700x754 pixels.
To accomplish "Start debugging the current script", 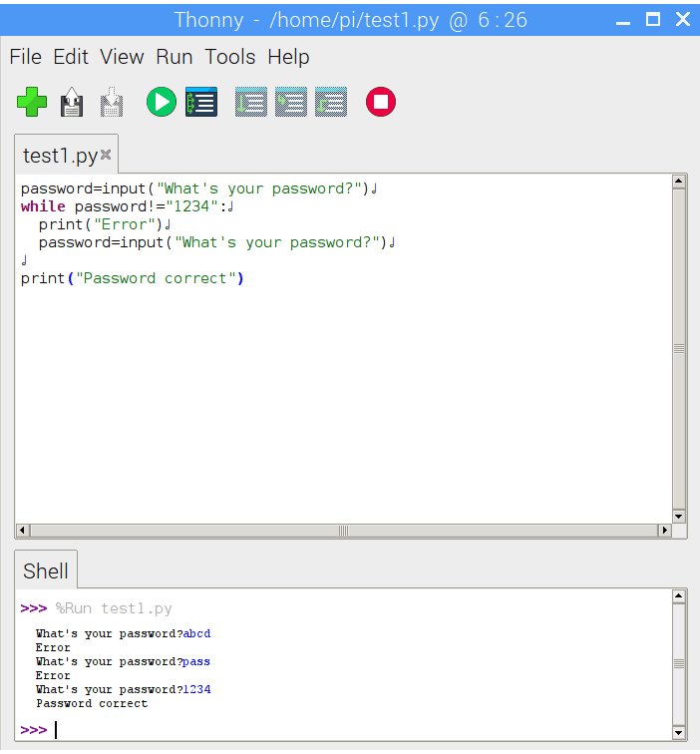I will click(201, 102).
